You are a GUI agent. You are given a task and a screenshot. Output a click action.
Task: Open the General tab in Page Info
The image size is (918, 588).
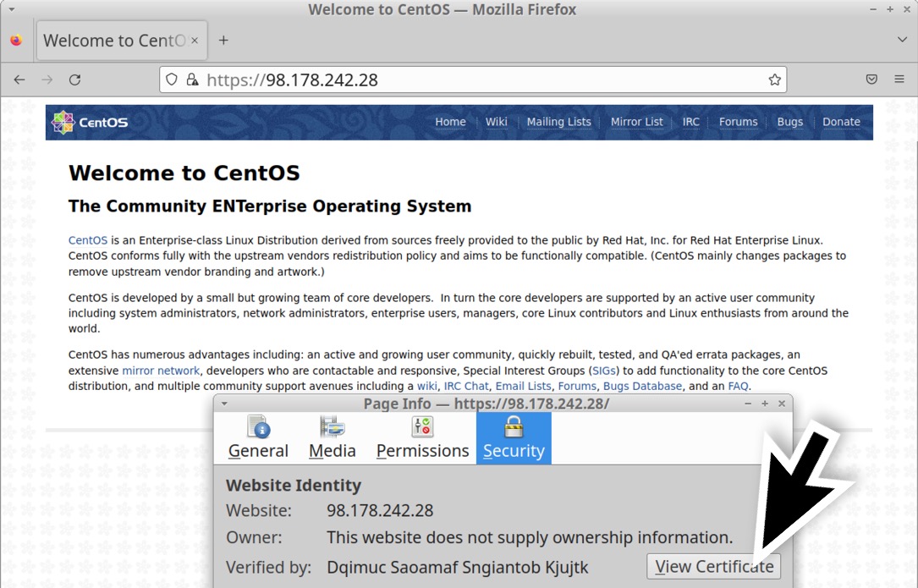pyautogui.click(x=258, y=438)
